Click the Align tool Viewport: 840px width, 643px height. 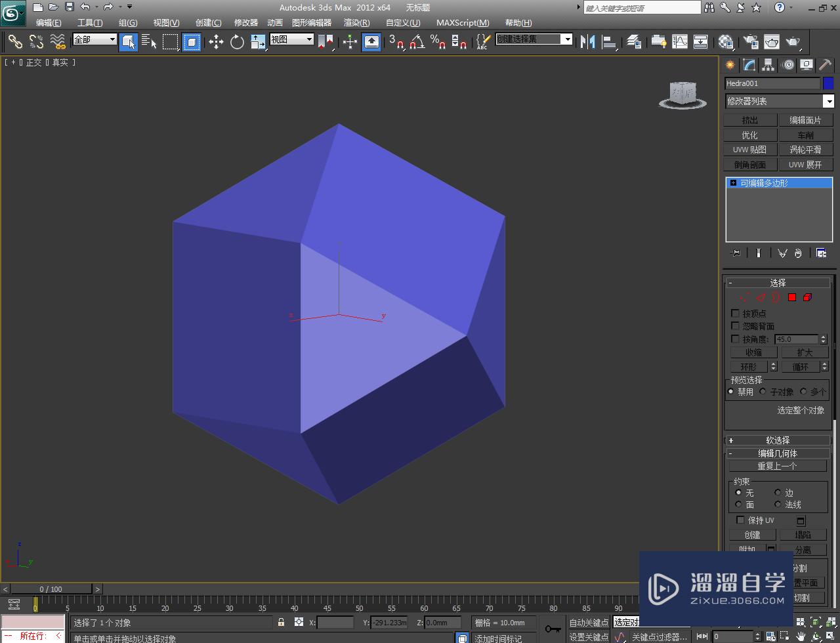(x=610, y=42)
